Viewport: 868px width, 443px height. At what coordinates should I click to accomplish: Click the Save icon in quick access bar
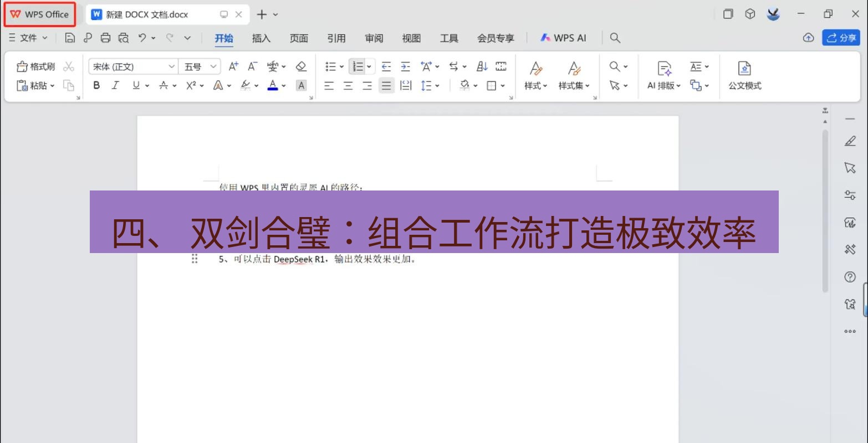pyautogui.click(x=70, y=38)
